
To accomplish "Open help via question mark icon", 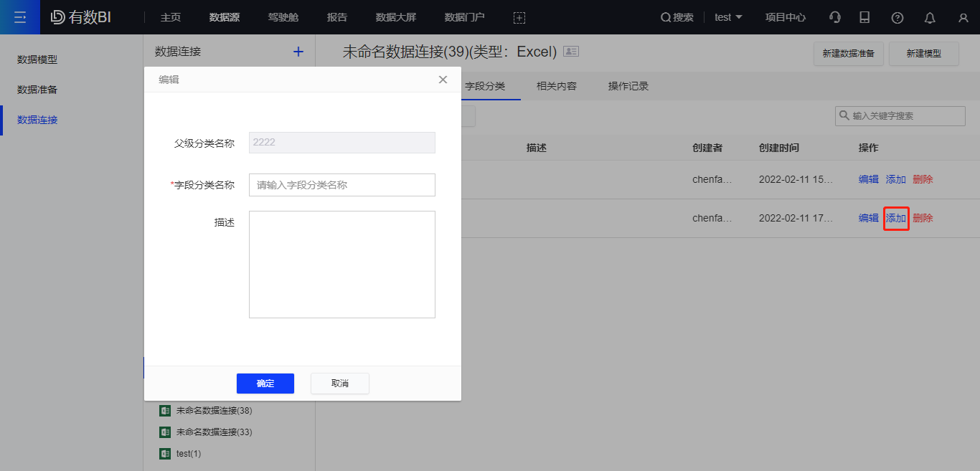I will click(897, 16).
